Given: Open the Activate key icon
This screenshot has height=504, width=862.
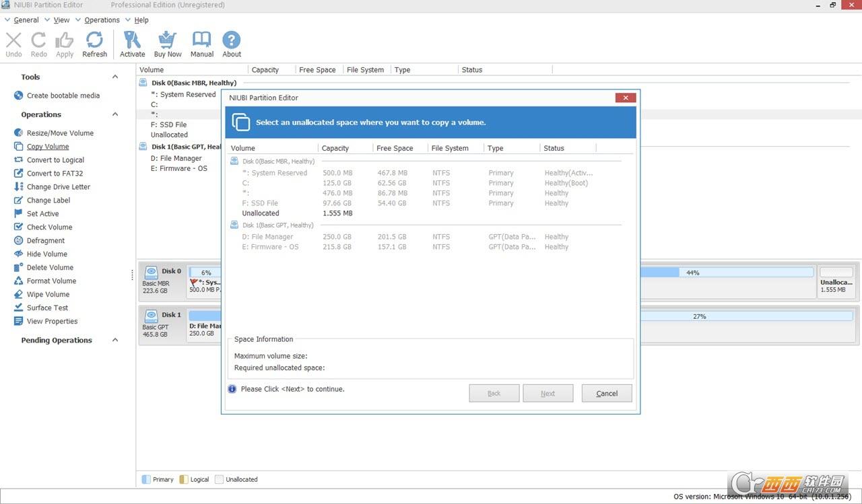Looking at the screenshot, I should (133, 40).
